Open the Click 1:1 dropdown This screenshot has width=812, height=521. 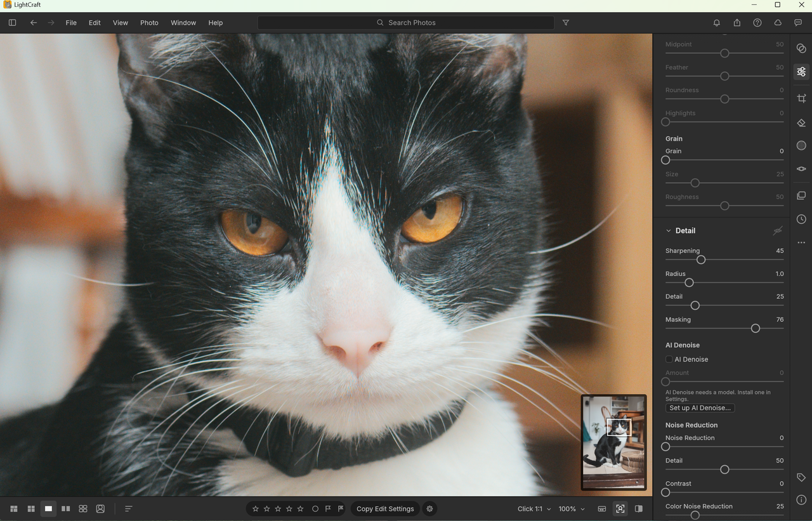534,509
